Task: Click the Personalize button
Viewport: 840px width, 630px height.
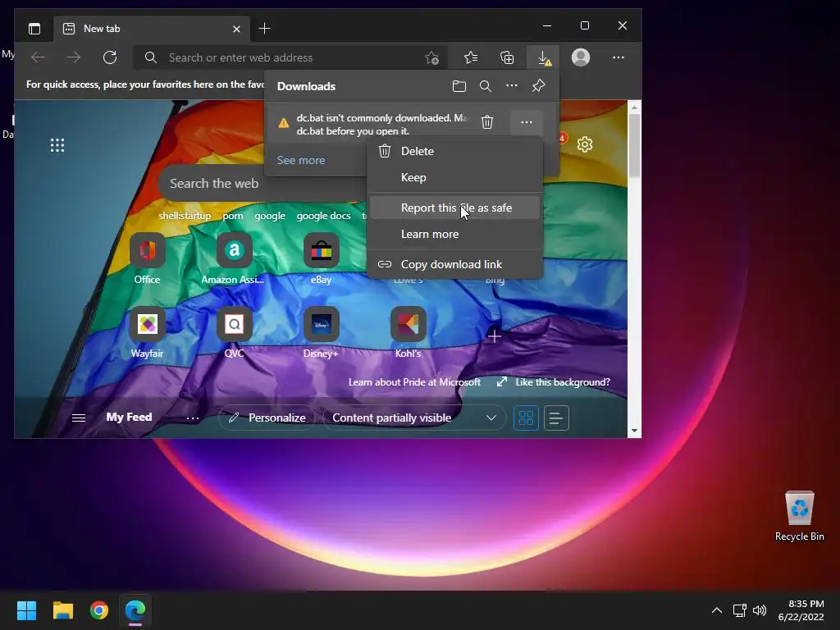Action: [x=268, y=418]
